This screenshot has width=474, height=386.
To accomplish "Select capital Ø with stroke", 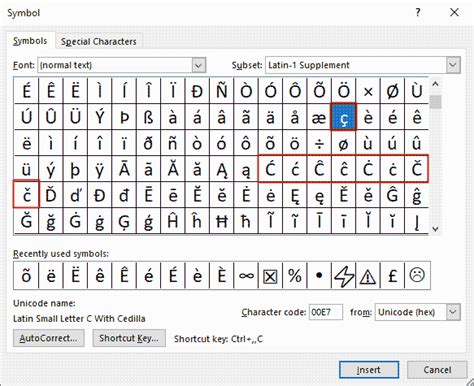I will pyautogui.click(x=392, y=91).
